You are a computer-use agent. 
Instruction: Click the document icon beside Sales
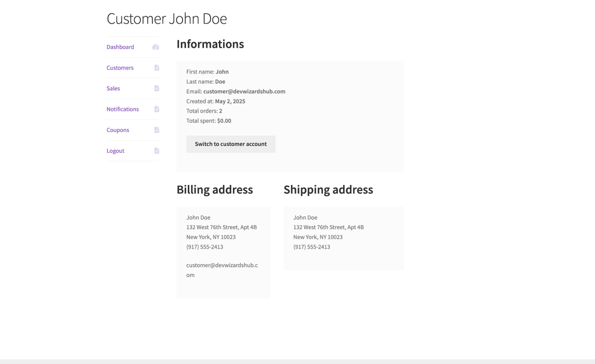point(157,89)
